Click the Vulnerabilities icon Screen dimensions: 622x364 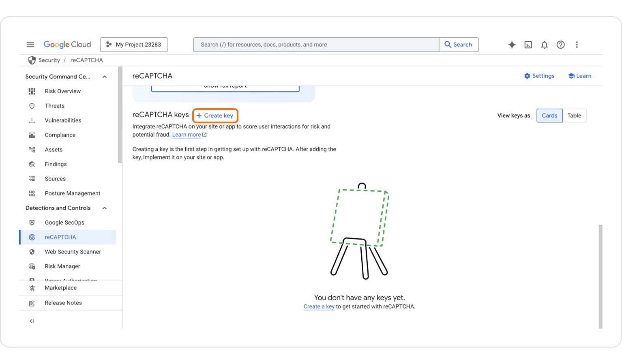pyautogui.click(x=32, y=120)
